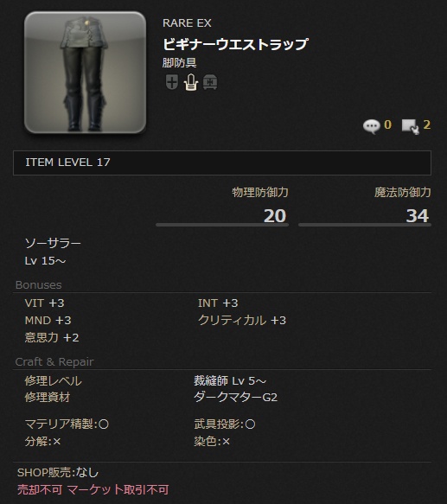Click the chest storage icon

click(210, 82)
